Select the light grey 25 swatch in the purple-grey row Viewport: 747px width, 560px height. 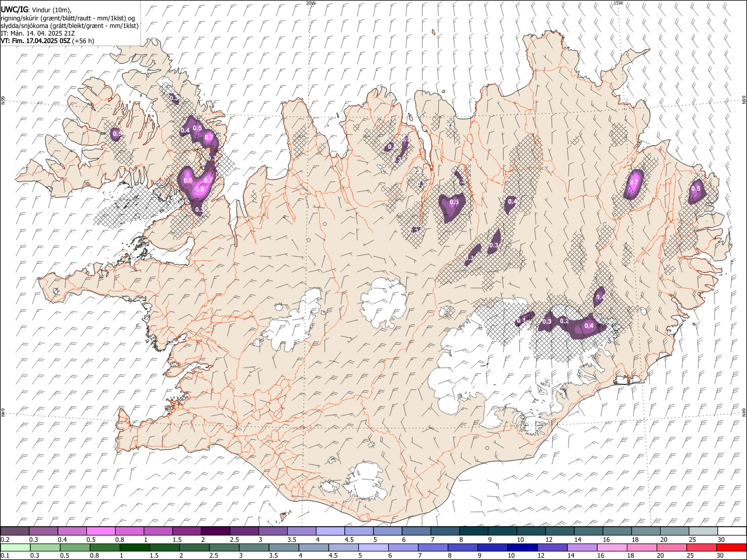(x=703, y=531)
